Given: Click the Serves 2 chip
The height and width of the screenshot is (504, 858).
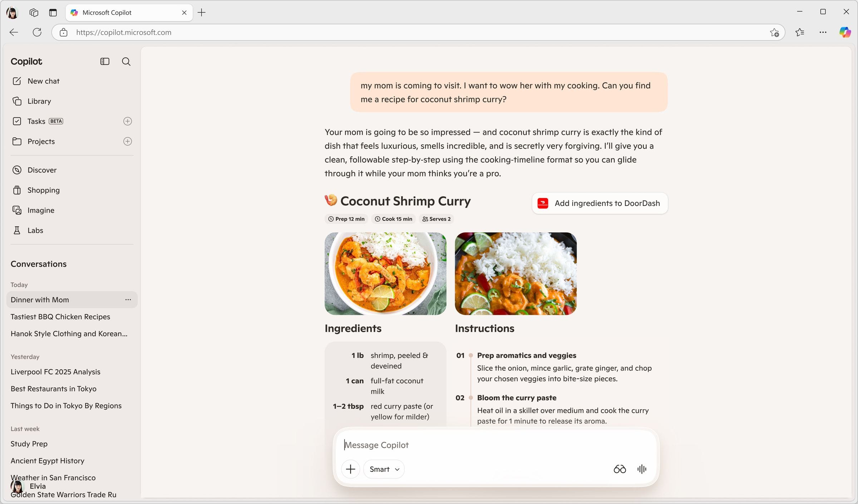Looking at the screenshot, I should click(x=436, y=219).
